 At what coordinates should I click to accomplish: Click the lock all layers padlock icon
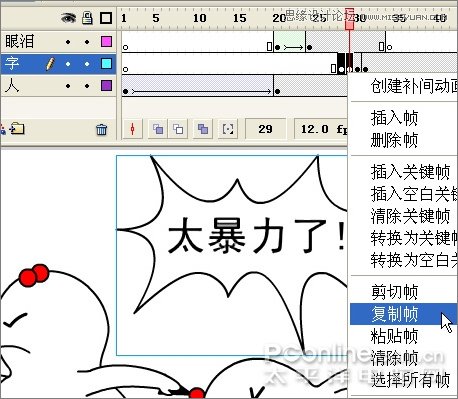tap(87, 18)
